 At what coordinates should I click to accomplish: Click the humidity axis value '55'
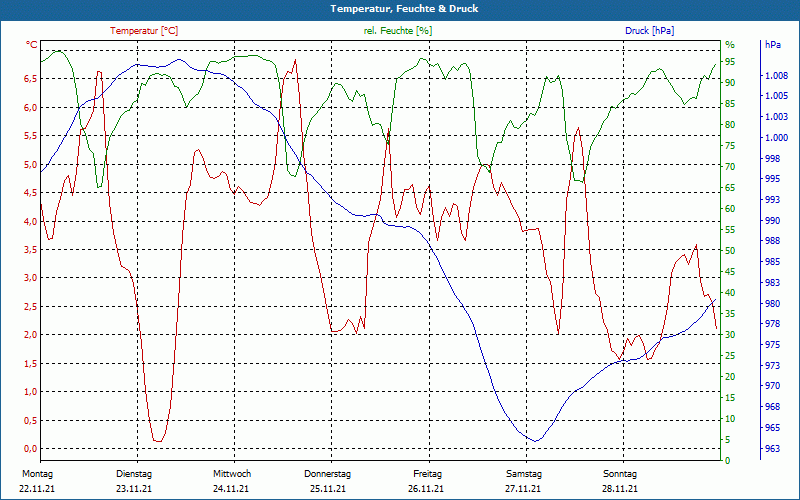tap(730, 230)
